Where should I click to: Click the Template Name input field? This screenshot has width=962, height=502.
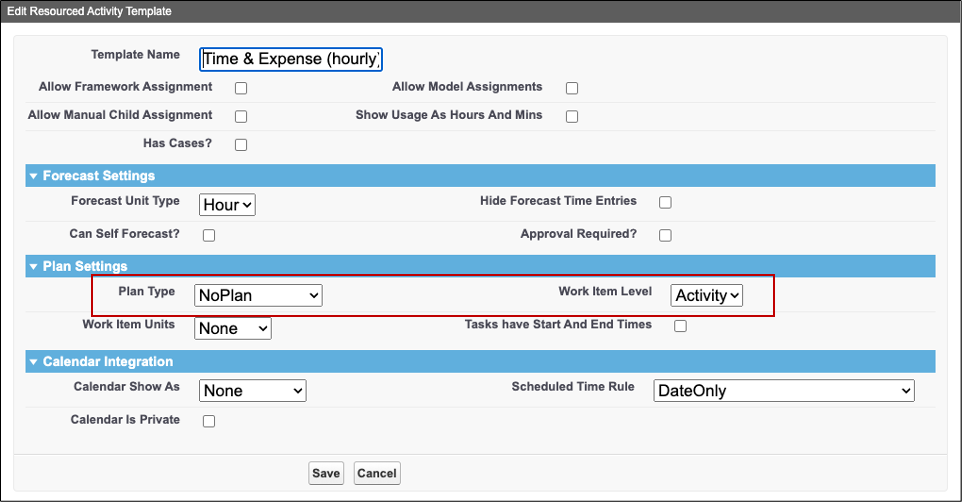tap(291, 59)
